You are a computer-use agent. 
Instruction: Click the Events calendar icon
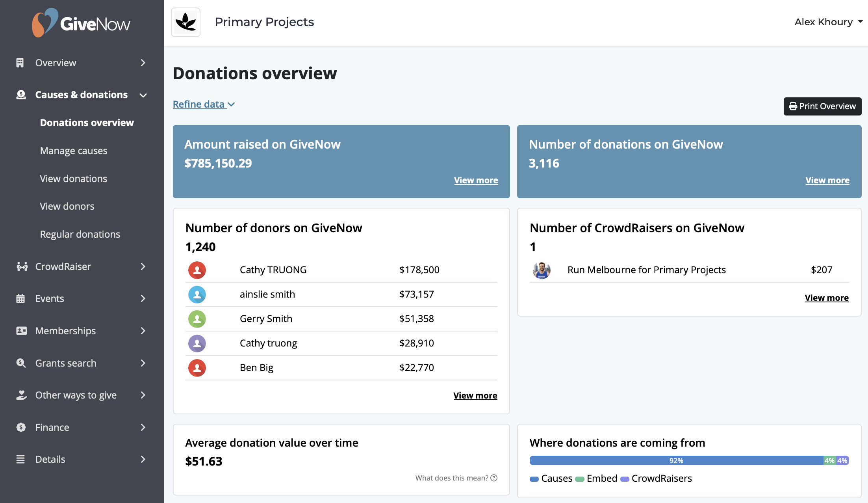pyautogui.click(x=20, y=299)
